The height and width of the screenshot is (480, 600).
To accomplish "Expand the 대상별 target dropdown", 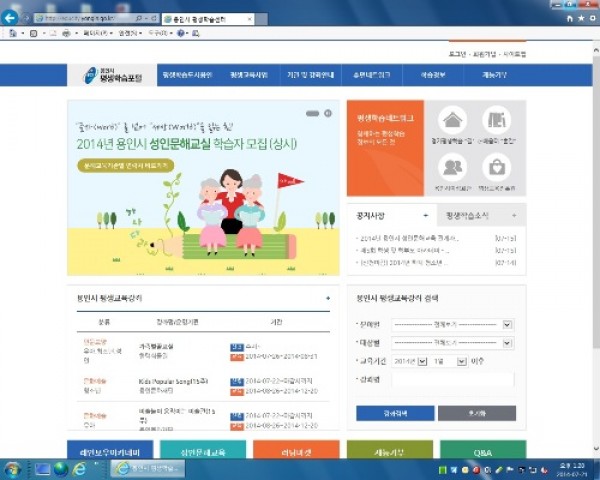I will (508, 341).
